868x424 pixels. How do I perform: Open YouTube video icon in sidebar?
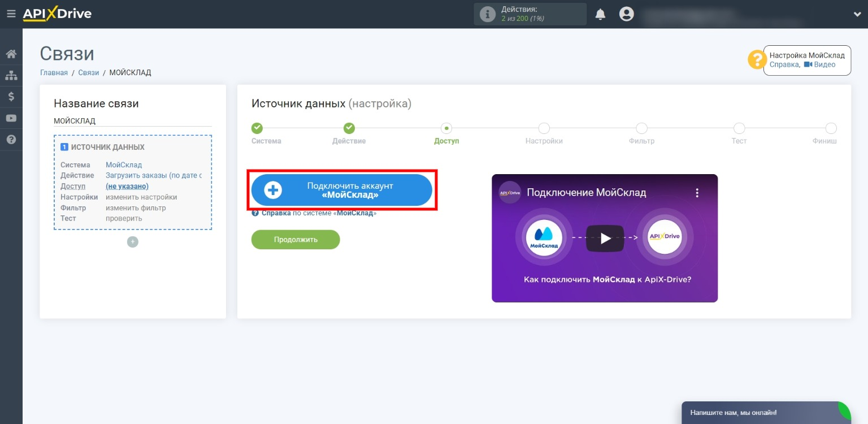[x=11, y=118]
